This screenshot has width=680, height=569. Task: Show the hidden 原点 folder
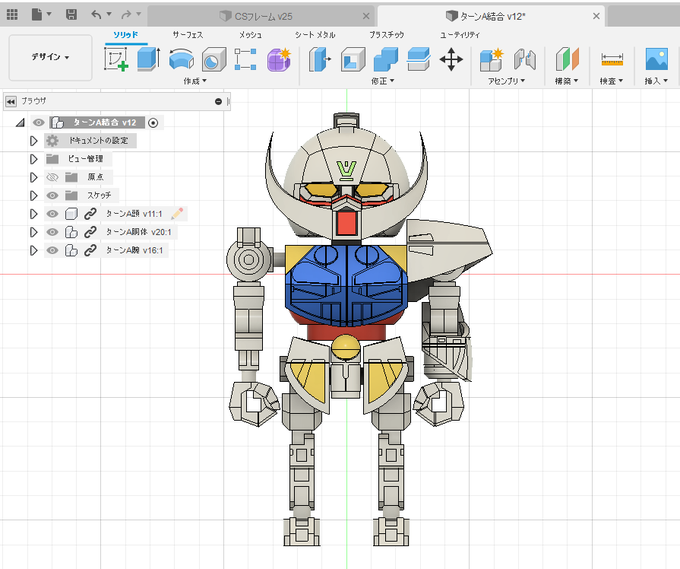(x=52, y=177)
